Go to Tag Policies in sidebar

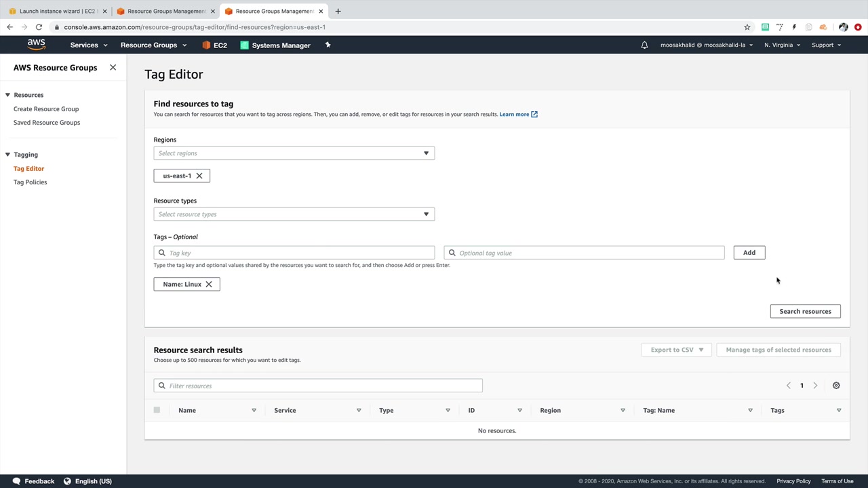point(31,182)
